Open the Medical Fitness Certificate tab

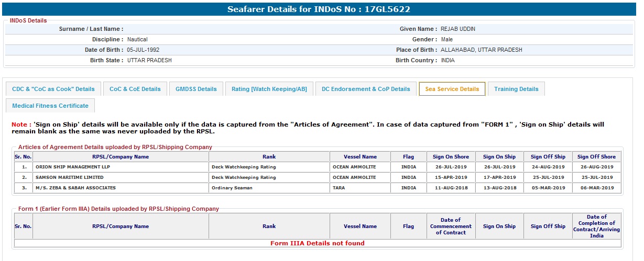pyautogui.click(x=50, y=106)
